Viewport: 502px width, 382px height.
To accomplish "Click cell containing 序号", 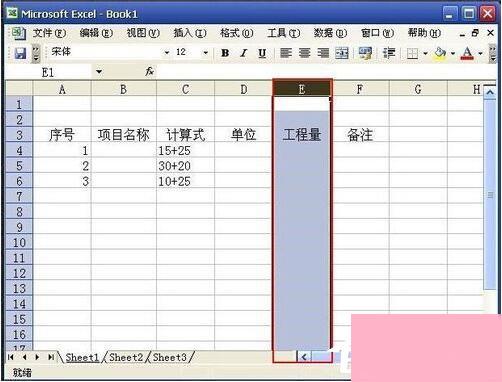I will pos(62,135).
